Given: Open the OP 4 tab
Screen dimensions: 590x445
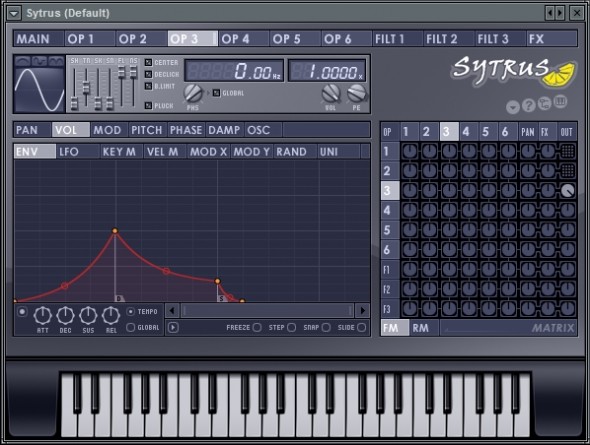Looking at the screenshot, I should point(244,39).
